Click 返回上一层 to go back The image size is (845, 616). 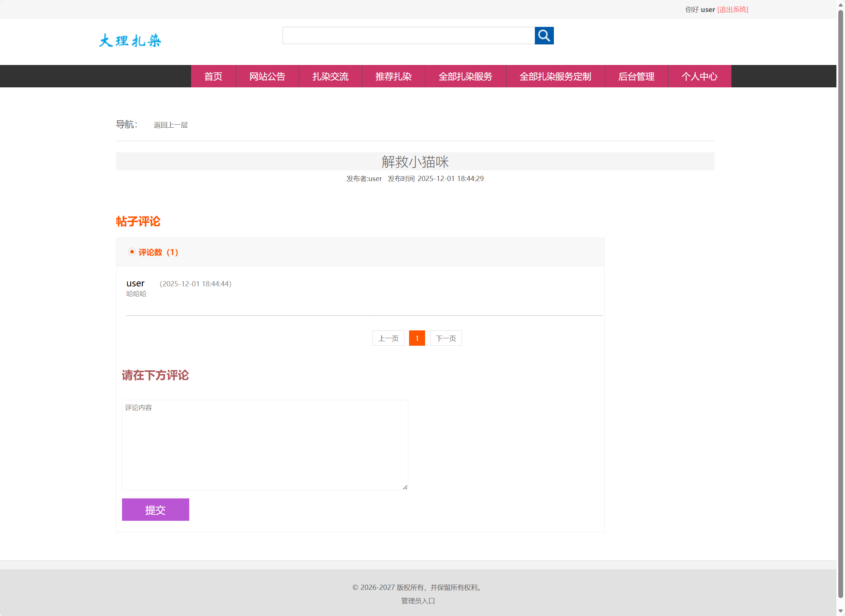(x=171, y=124)
